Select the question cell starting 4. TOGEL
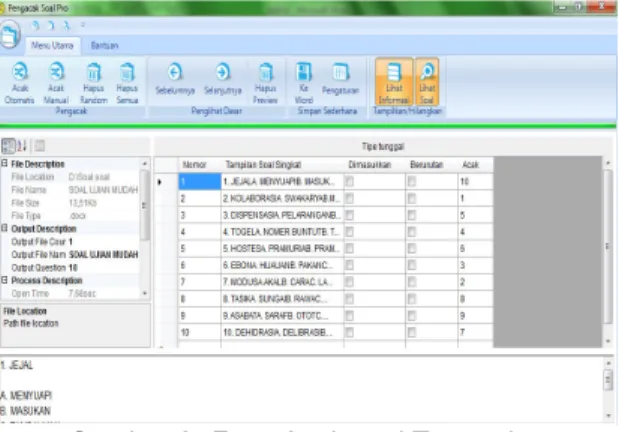This screenshot has width=619, height=432. click(282, 232)
